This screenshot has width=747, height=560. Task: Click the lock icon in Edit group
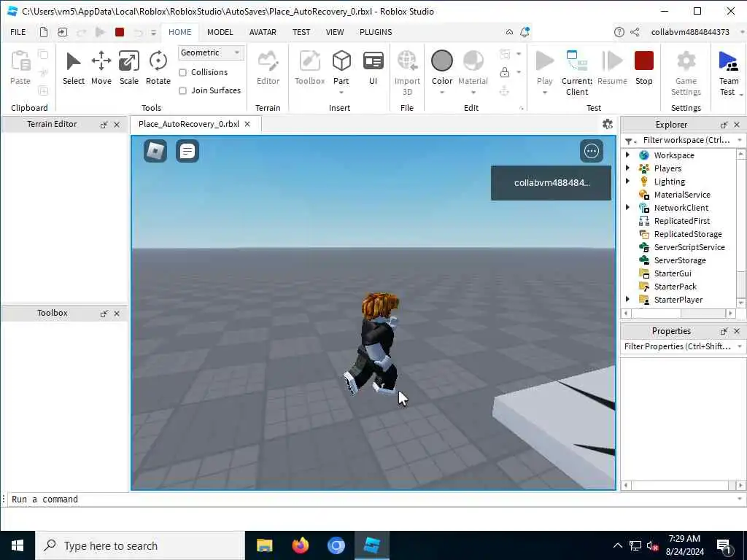click(x=505, y=72)
